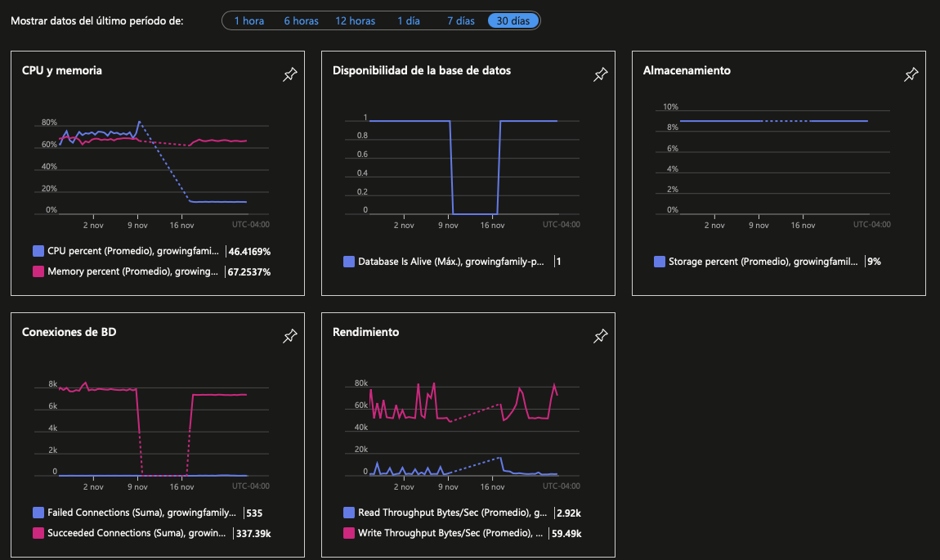
Task: Select the 1 hora time range
Action: (x=248, y=21)
